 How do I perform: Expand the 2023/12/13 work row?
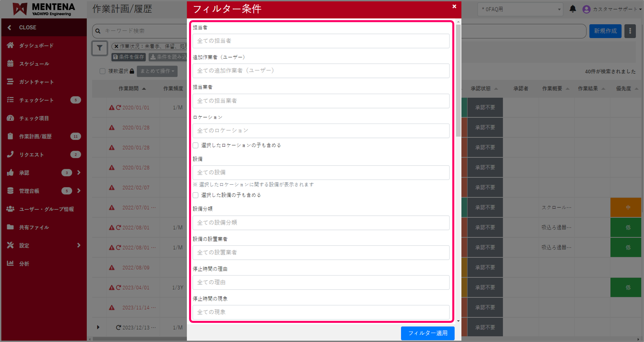click(98, 327)
